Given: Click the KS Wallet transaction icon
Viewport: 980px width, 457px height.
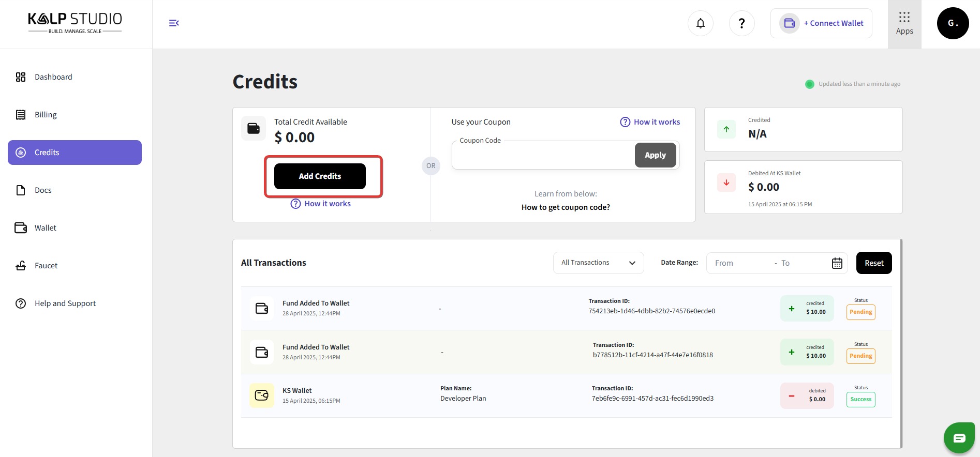Looking at the screenshot, I should (262, 395).
